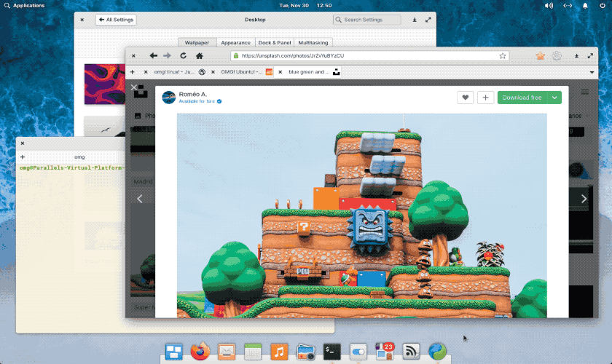Image resolution: width=612 pixels, height=364 pixels.
Task: Switch to the 'OMG! Ubuntu!' browser tab
Action: coord(242,72)
